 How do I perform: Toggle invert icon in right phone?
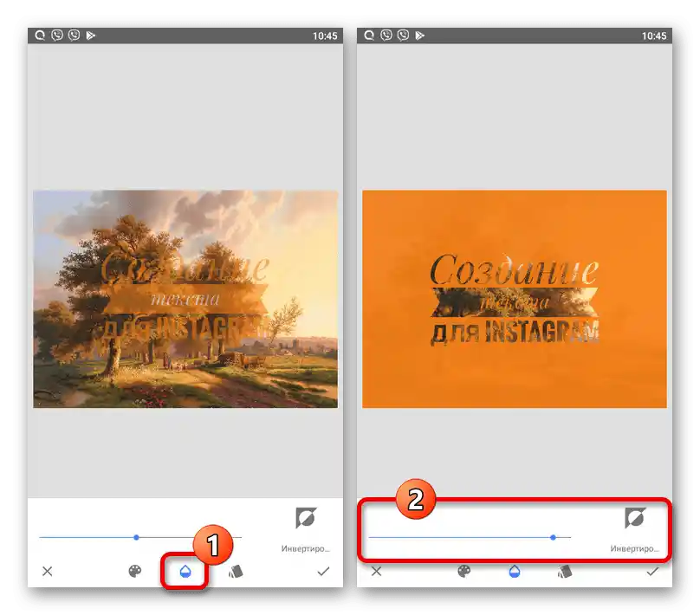click(x=635, y=518)
